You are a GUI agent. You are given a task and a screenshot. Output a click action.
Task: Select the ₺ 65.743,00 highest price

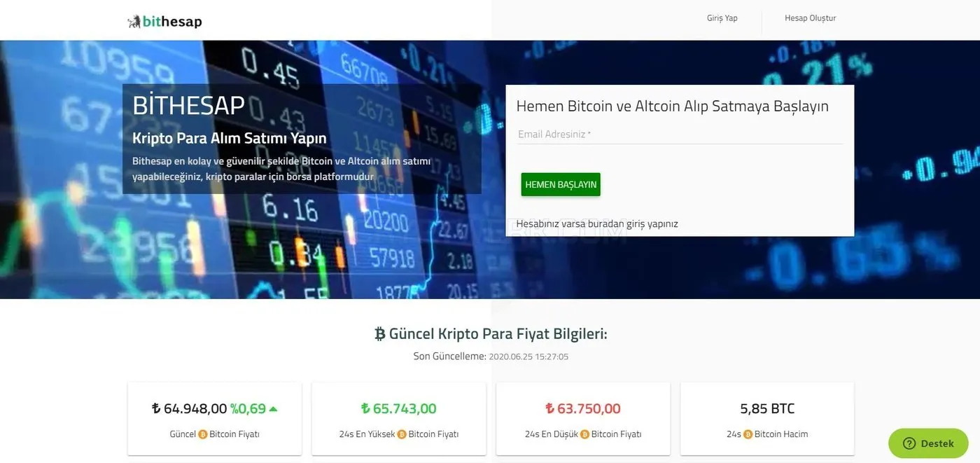pos(398,408)
